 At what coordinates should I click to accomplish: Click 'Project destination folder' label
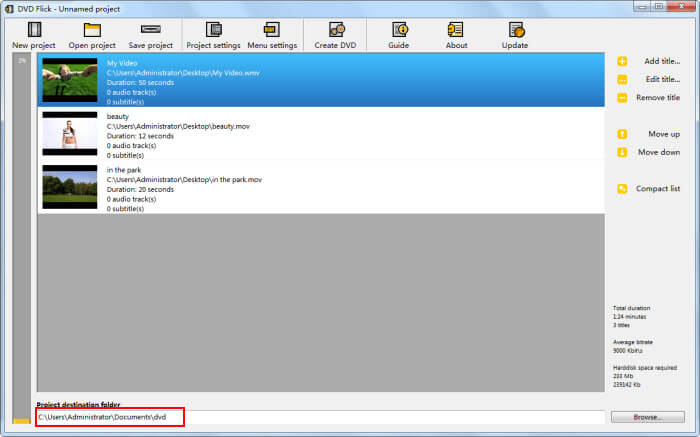point(79,405)
